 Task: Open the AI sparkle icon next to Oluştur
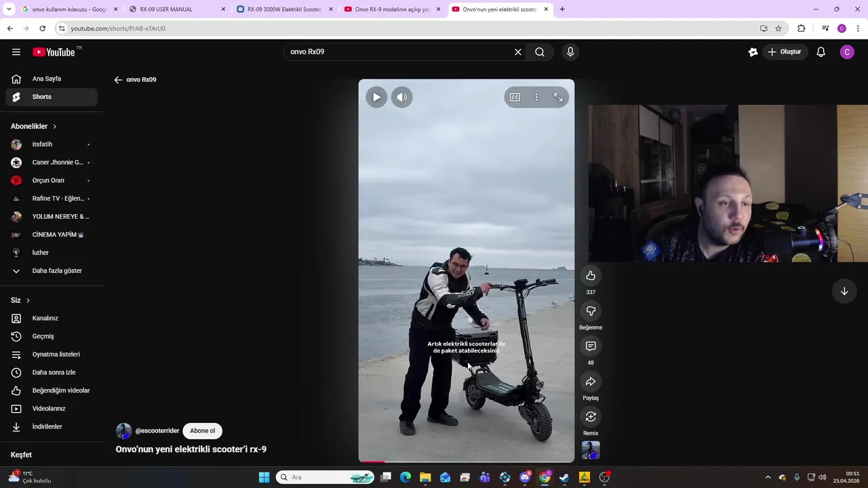click(x=753, y=52)
